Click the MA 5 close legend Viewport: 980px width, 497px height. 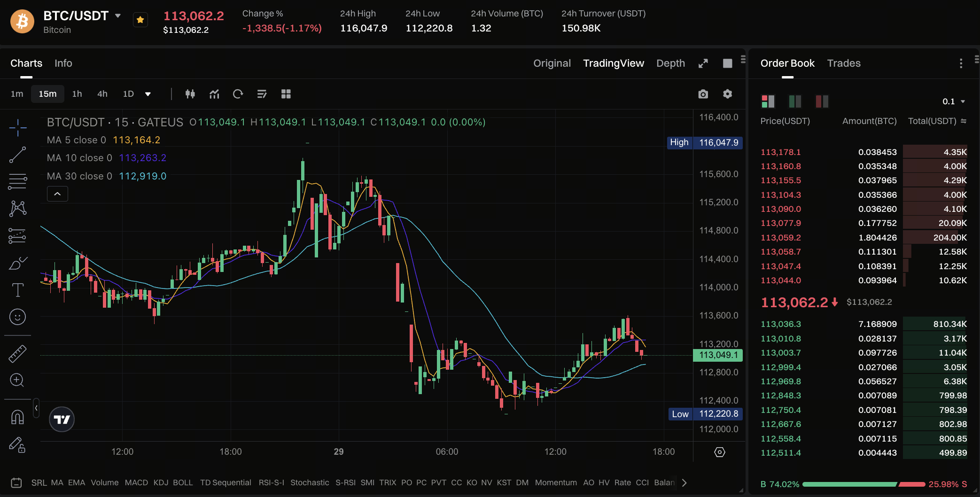(103, 140)
